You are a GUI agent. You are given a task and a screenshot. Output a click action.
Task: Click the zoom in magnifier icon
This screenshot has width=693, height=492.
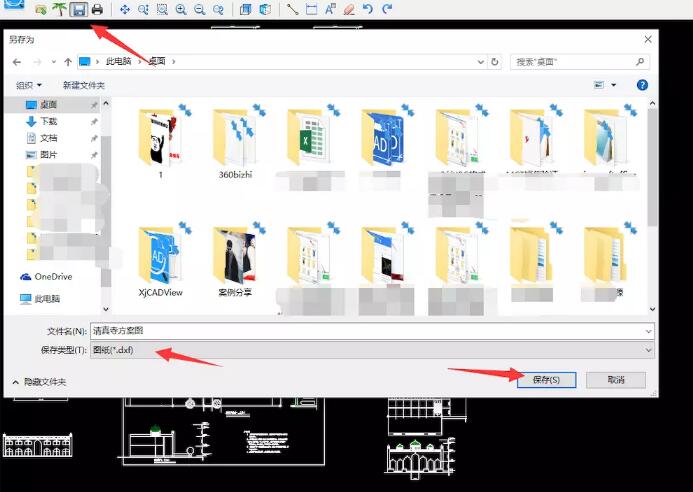point(181,9)
